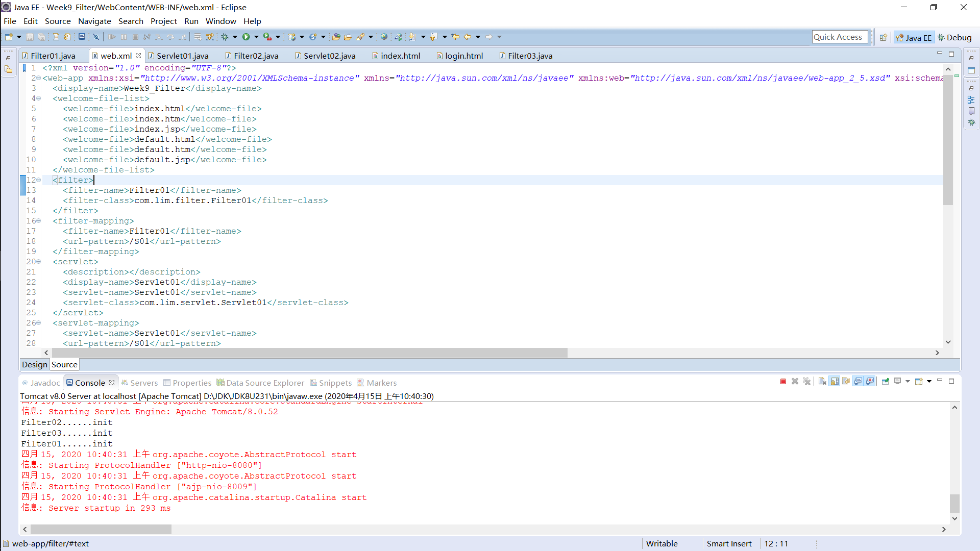Pin the Console view
Image resolution: width=980 pixels, height=551 pixels.
[886, 381]
